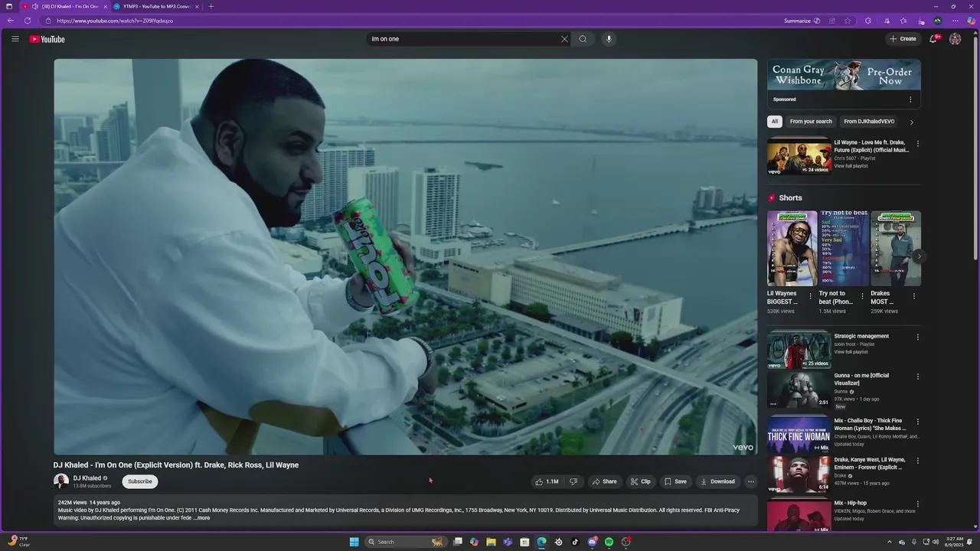Open Spotify from the taskbar
The height and width of the screenshot is (551, 980).
[x=609, y=542]
